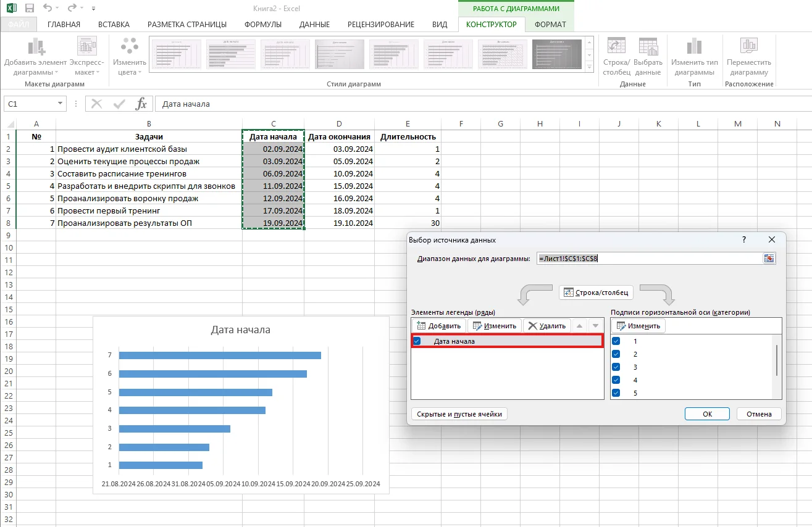812x527 pixels.
Task: Open Customize Quick Access Toolbar dropdown
Action: (x=93, y=9)
